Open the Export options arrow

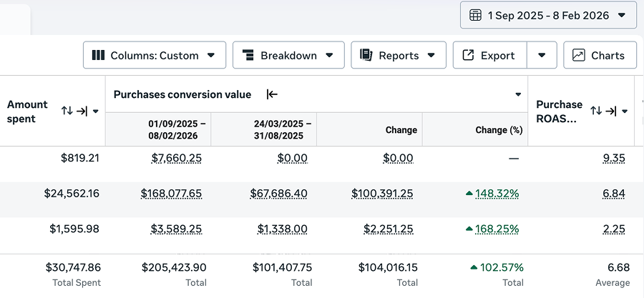(542, 55)
